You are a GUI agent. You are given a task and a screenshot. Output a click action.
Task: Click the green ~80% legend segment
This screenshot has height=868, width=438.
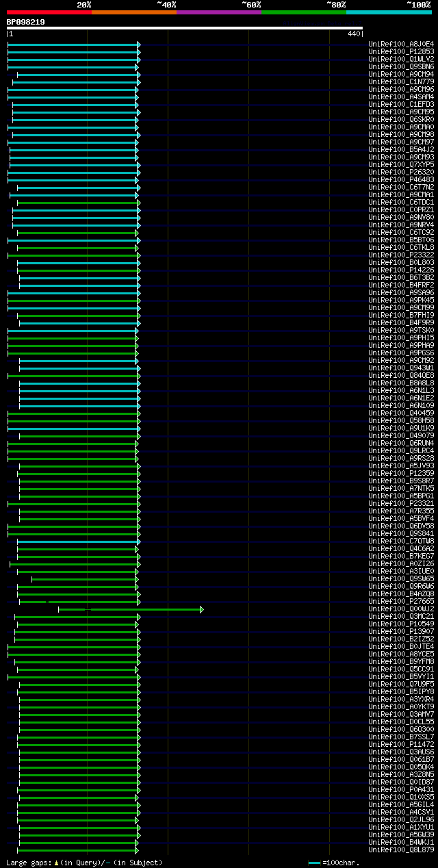[303, 12]
